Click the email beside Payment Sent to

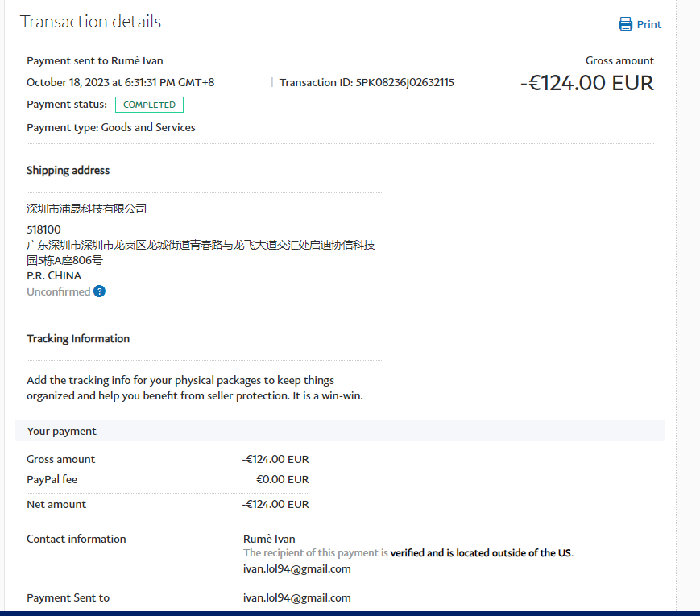point(296,597)
